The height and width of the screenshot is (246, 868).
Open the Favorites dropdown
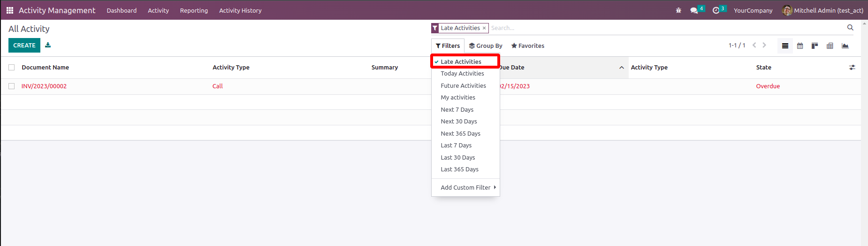coord(528,46)
